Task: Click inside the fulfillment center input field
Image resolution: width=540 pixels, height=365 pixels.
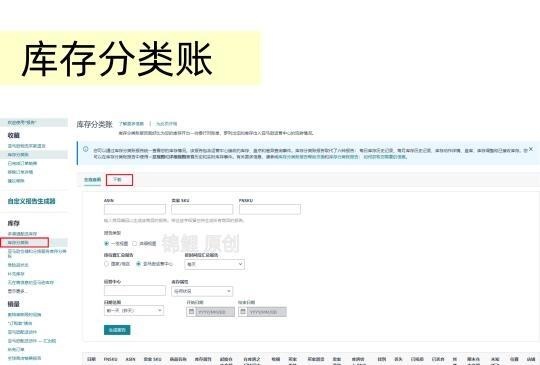Action: point(135,291)
